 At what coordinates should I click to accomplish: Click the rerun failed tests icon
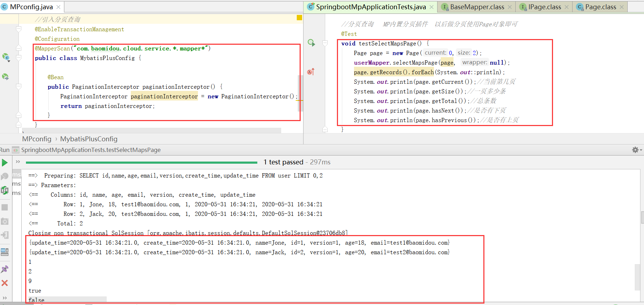tap(5, 176)
